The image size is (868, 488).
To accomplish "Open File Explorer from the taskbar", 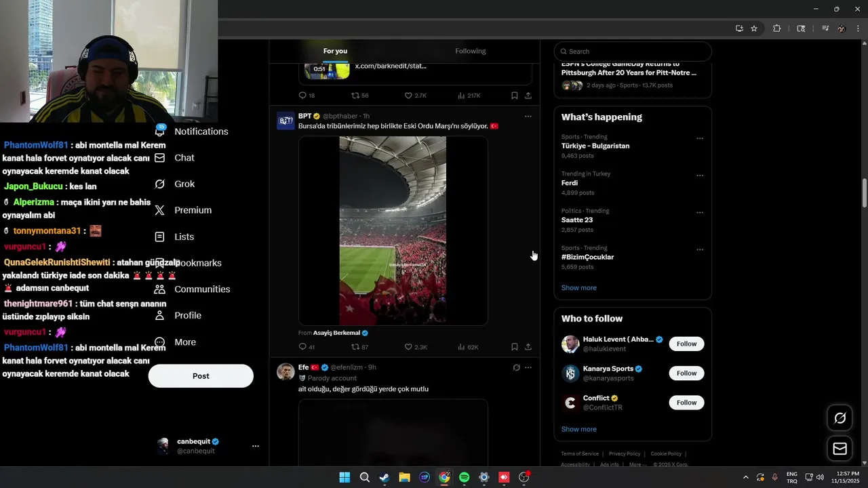I will click(404, 477).
